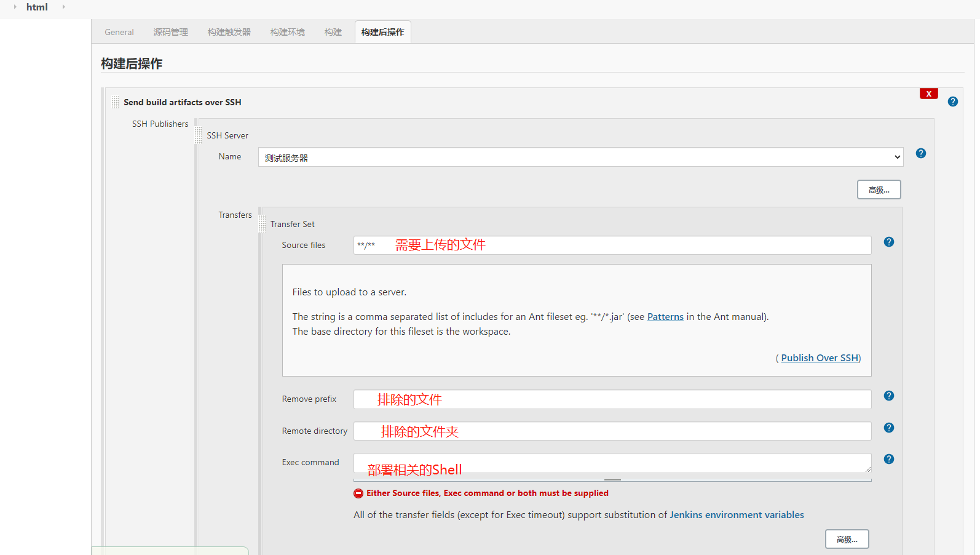
Task: Open help for Remove prefix field
Action: [889, 396]
